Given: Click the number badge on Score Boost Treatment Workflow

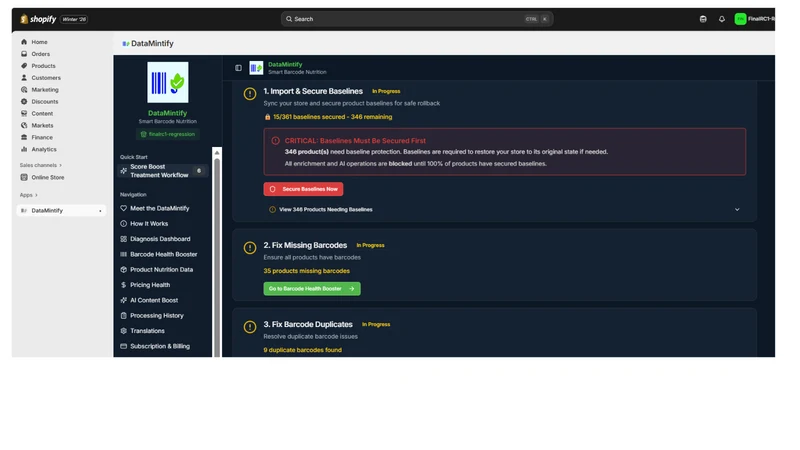Looking at the screenshot, I should (199, 171).
